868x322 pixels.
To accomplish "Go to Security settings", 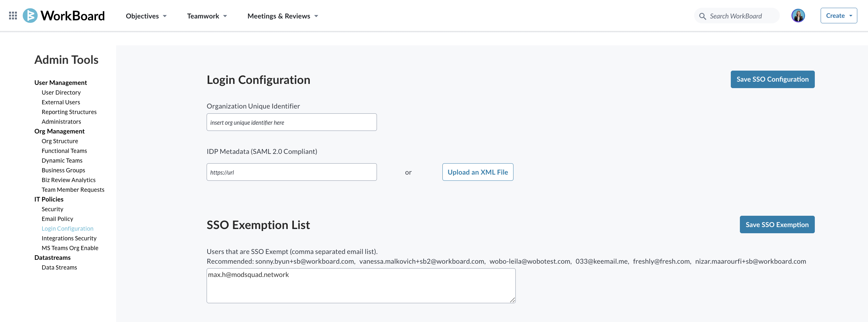I will (52, 209).
